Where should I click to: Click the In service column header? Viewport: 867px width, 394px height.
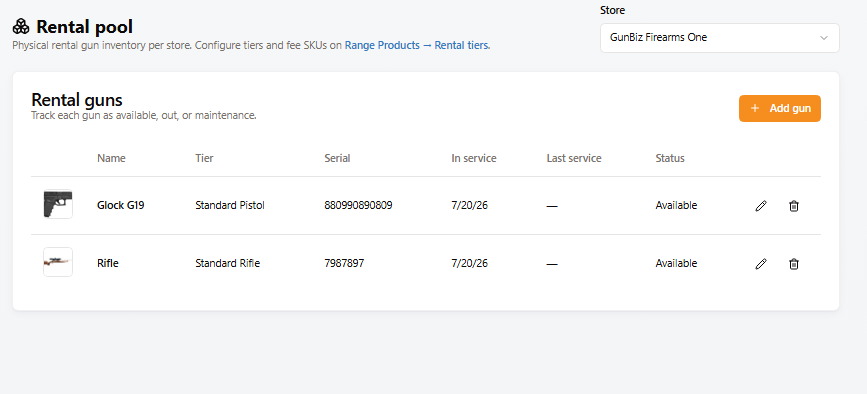click(x=474, y=158)
